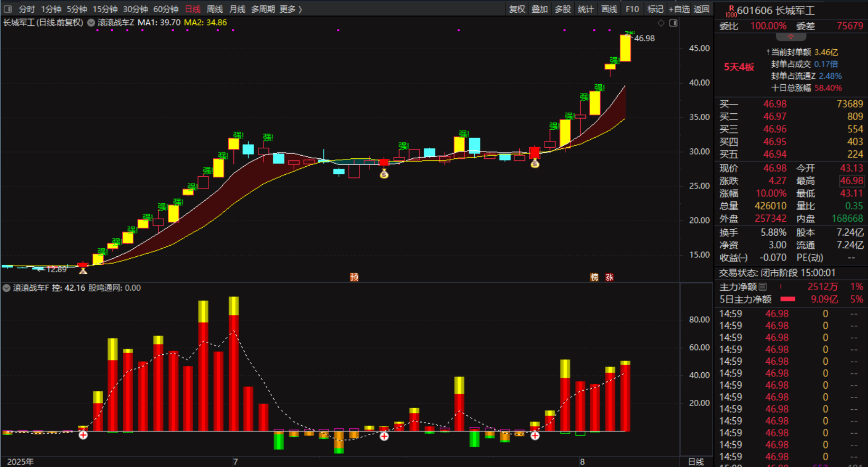868x467 pixels.
Task: Open 滚滚战车Z indicator dropdown arrow
Action: pyautogui.click(x=91, y=23)
